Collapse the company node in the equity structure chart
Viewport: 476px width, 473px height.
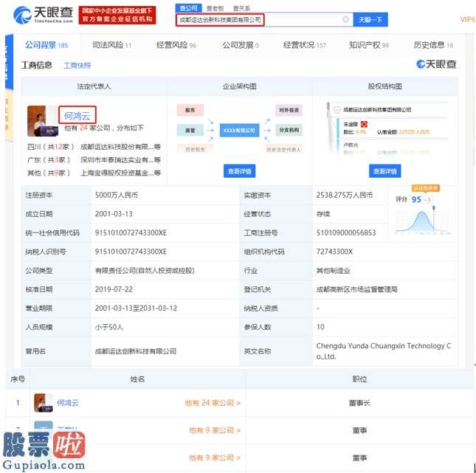point(337,110)
